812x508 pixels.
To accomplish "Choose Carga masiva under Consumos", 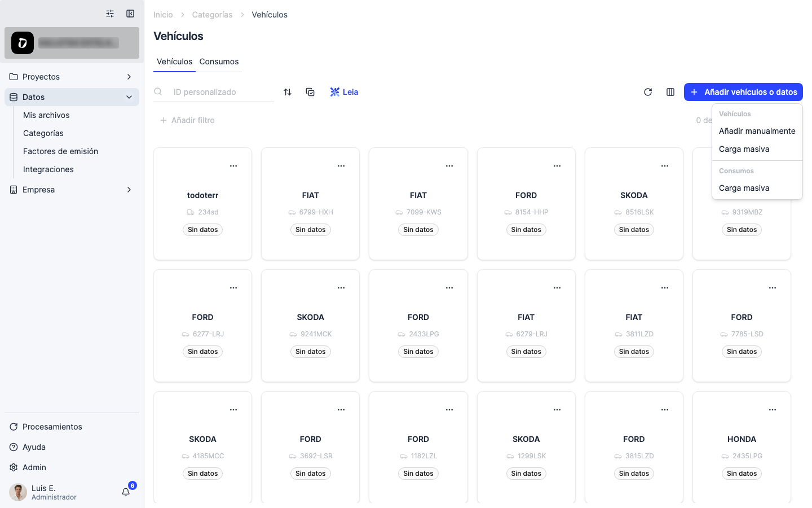I will pyautogui.click(x=757, y=188).
